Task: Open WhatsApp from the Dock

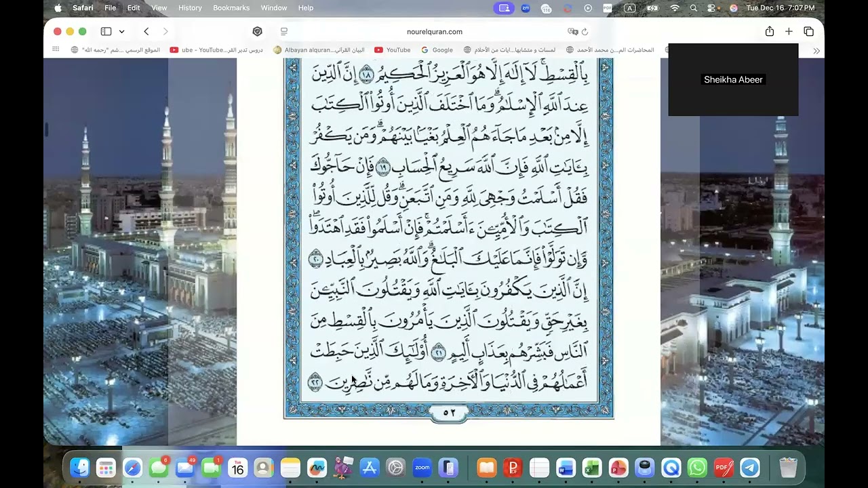Action: tap(697, 468)
